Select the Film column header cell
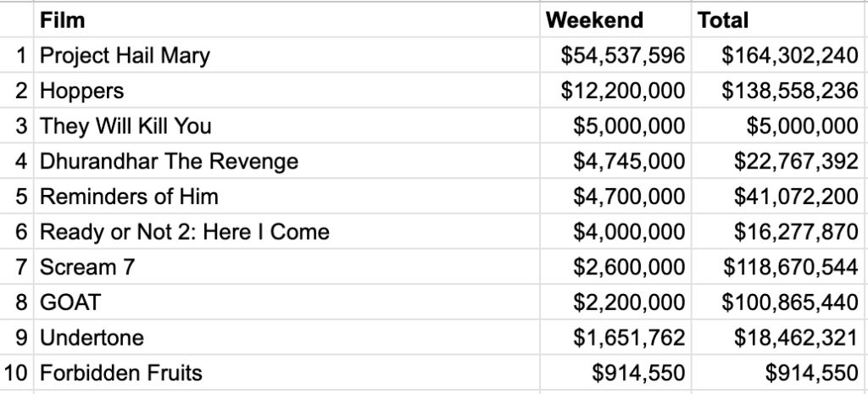 pos(287,20)
